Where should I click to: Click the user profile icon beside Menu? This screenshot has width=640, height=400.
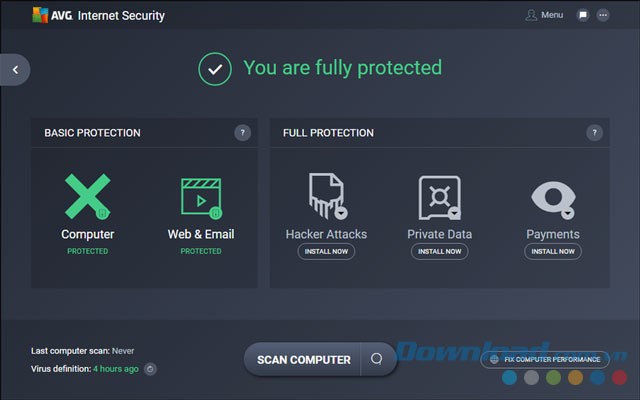[531, 15]
